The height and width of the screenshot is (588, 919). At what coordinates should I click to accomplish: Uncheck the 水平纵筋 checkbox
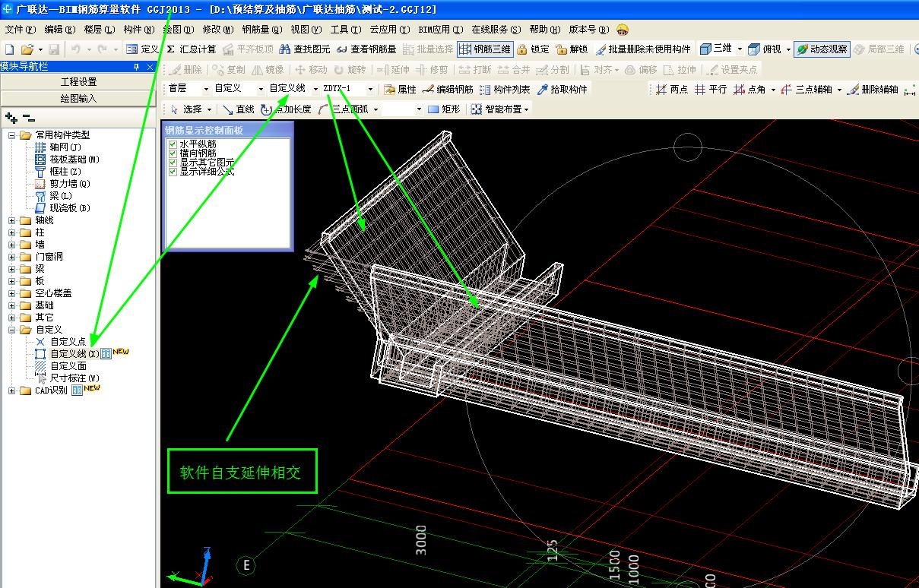173,144
